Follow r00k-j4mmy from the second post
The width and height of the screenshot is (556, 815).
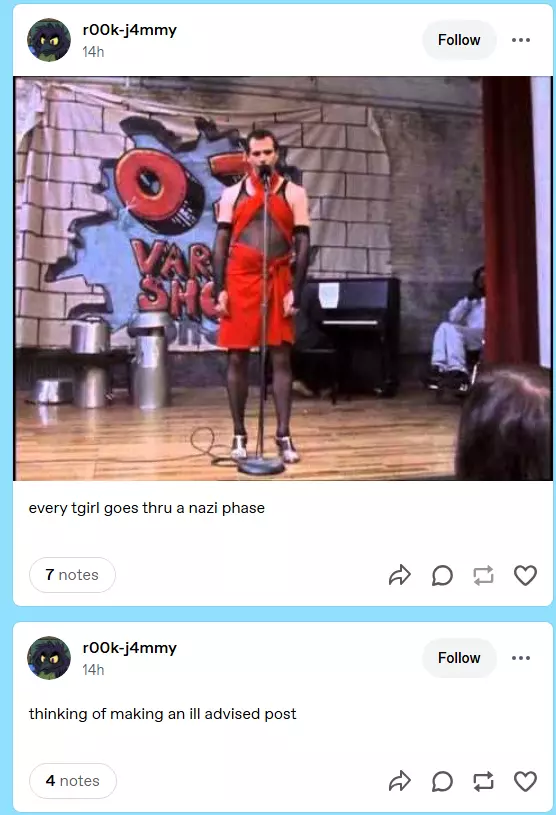(x=459, y=658)
